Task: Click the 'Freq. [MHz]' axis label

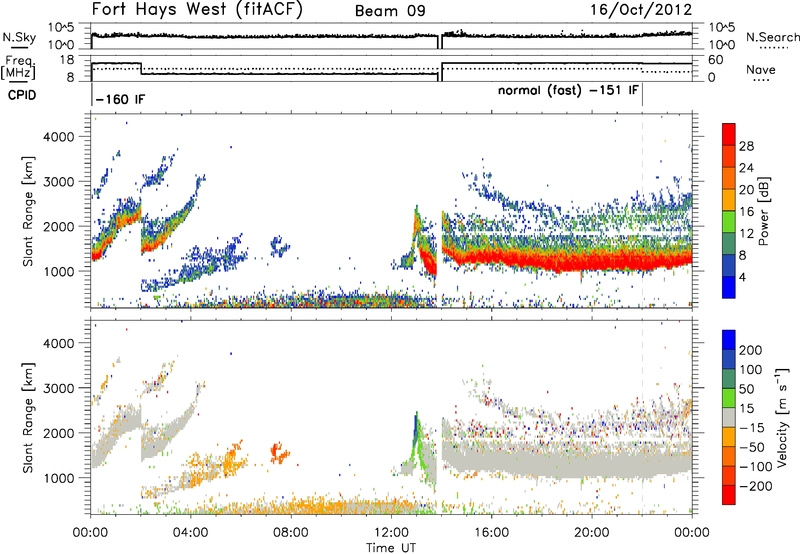Action: (x=19, y=68)
